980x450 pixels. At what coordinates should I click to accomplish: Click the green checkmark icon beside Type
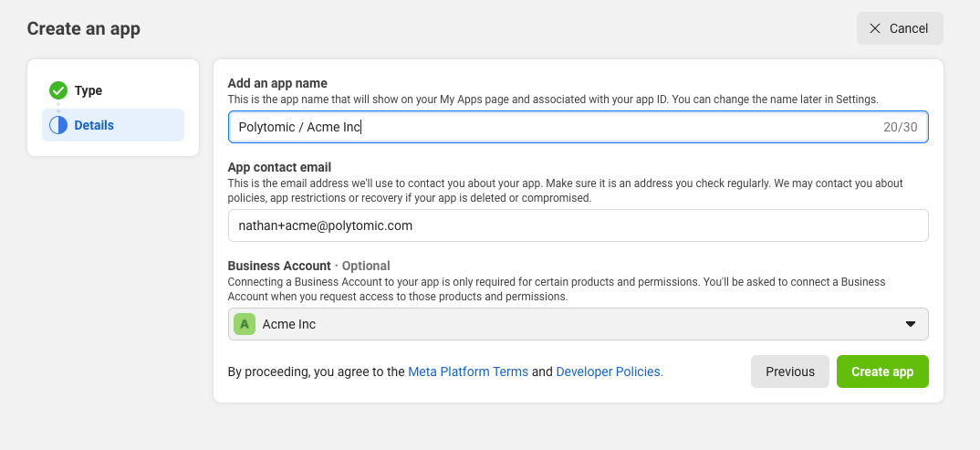pos(58,90)
